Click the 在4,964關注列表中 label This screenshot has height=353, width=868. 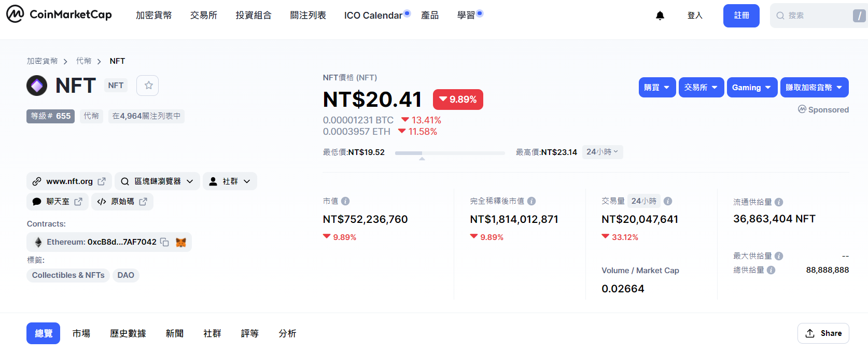147,116
